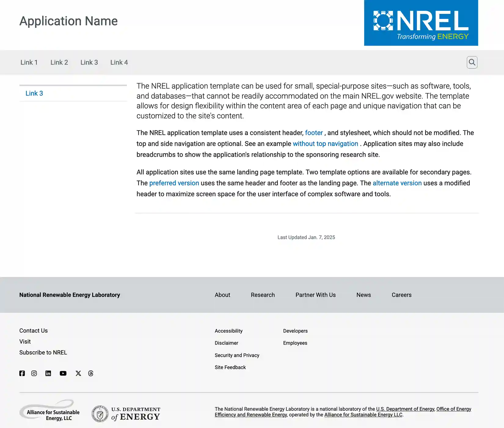
Task: Click the alternate version link
Action: point(397,183)
